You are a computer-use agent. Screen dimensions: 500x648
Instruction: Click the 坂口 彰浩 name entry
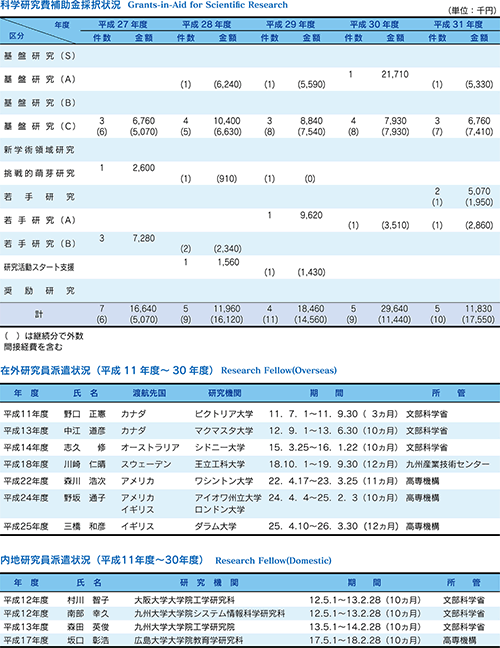(88, 641)
